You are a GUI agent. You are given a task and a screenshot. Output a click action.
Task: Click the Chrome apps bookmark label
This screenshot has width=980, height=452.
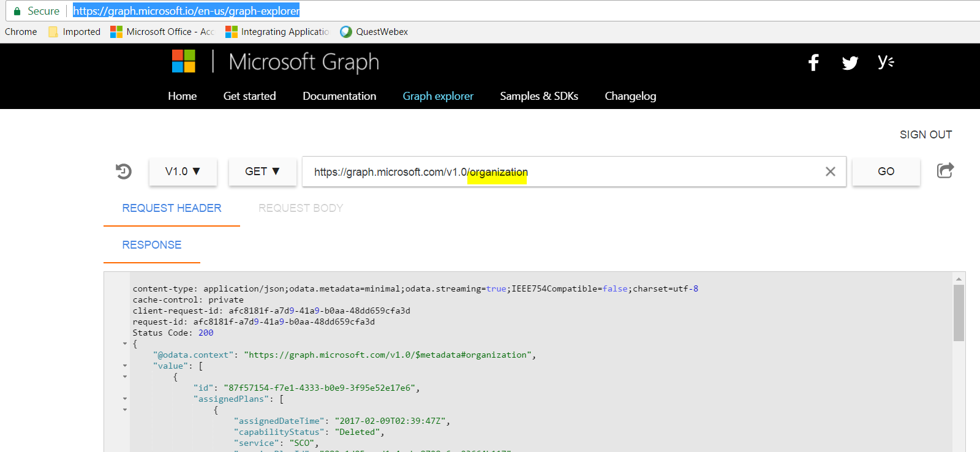(x=21, y=32)
